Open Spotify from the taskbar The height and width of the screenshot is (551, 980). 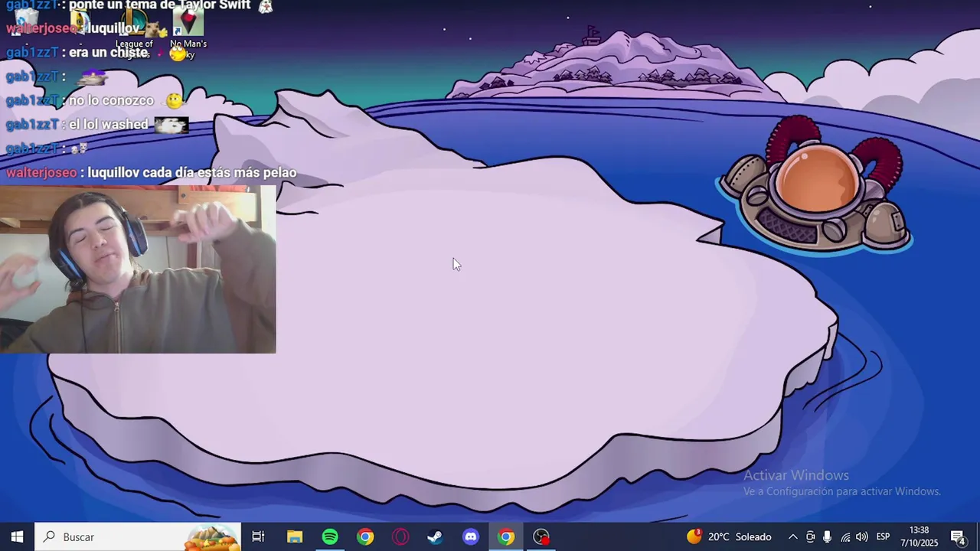(x=330, y=536)
